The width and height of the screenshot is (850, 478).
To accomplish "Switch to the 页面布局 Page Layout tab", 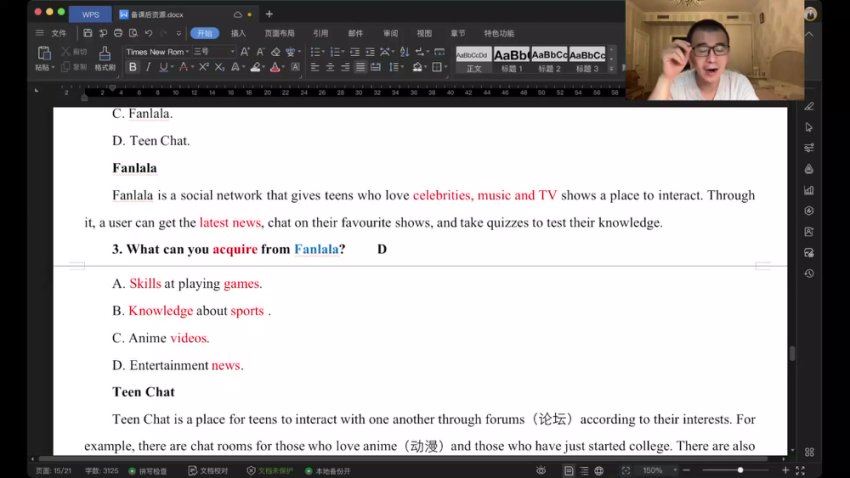I will 280,33.
